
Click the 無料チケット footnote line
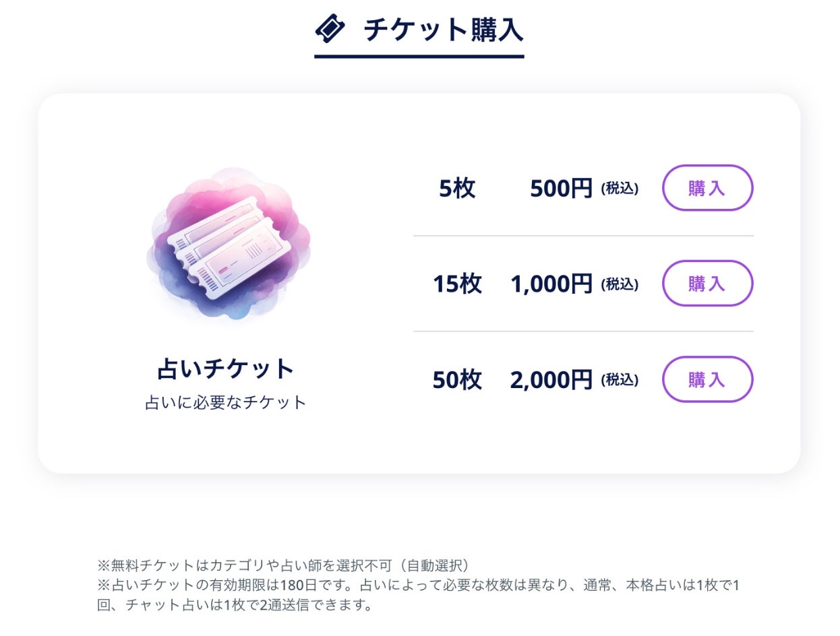(283, 565)
